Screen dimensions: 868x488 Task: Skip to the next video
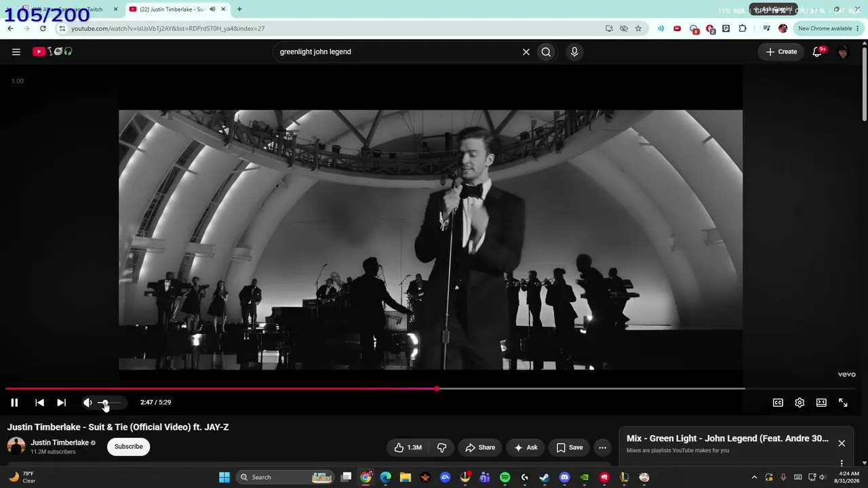(x=61, y=403)
